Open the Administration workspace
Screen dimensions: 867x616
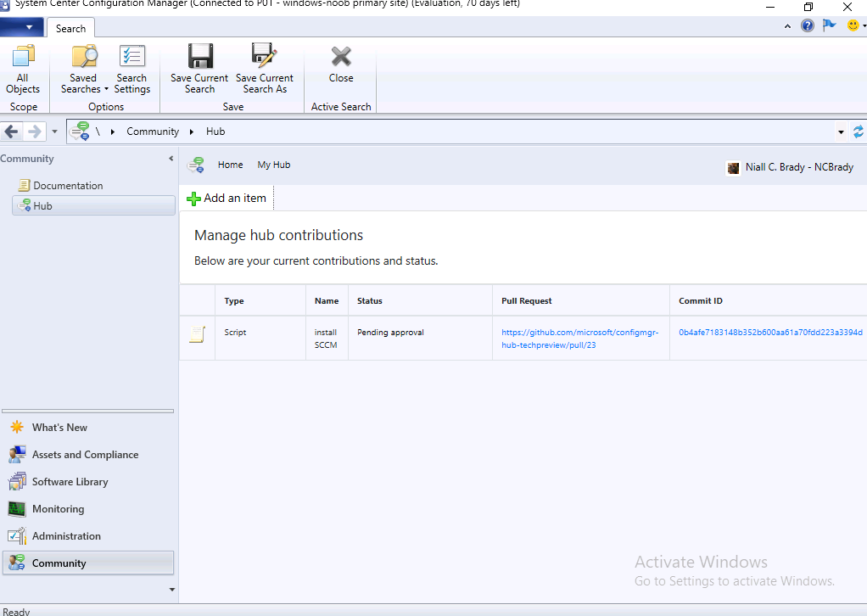point(88,536)
